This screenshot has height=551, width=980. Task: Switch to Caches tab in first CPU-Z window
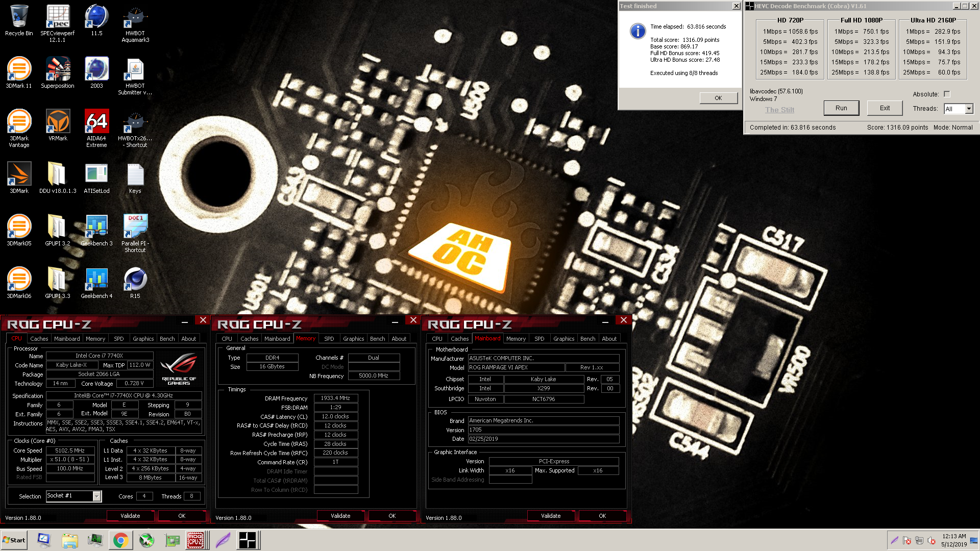pos(39,339)
